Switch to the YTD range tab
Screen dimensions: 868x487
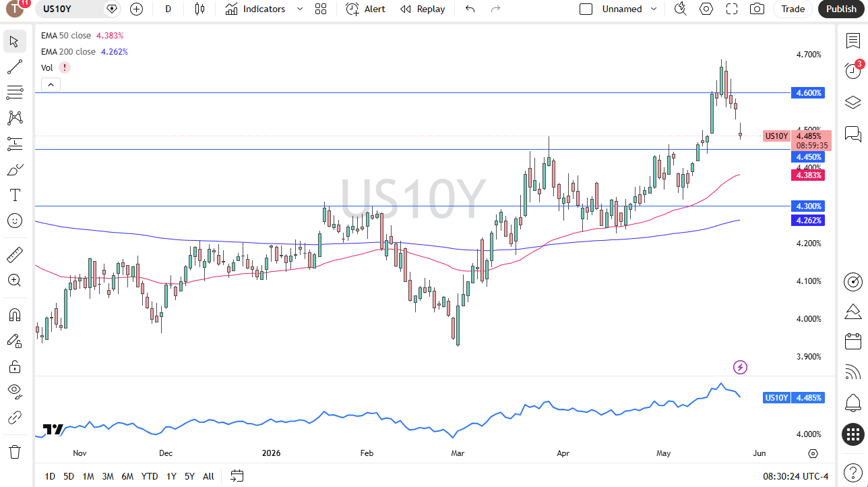pos(150,476)
